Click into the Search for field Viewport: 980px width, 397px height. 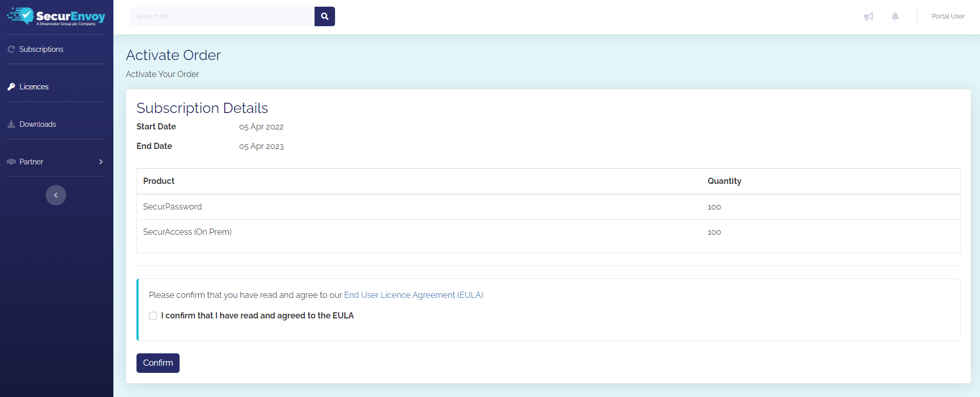point(222,16)
